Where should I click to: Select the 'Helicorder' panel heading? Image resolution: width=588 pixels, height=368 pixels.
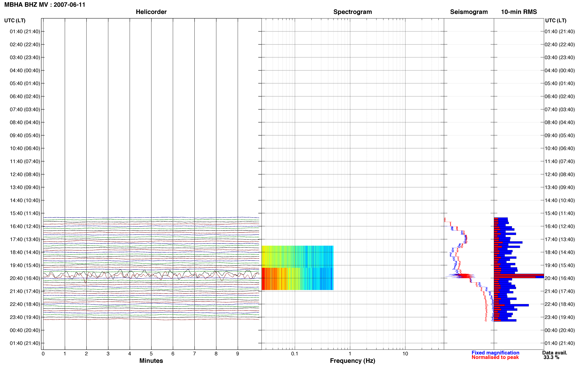coord(151,12)
